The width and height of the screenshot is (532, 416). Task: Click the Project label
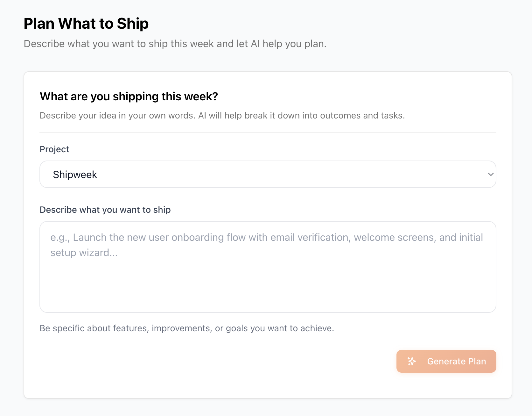point(54,149)
